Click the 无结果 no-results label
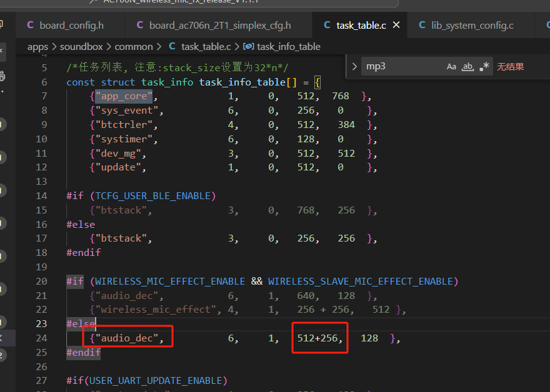Screen dimensions: 550x392 511,67
